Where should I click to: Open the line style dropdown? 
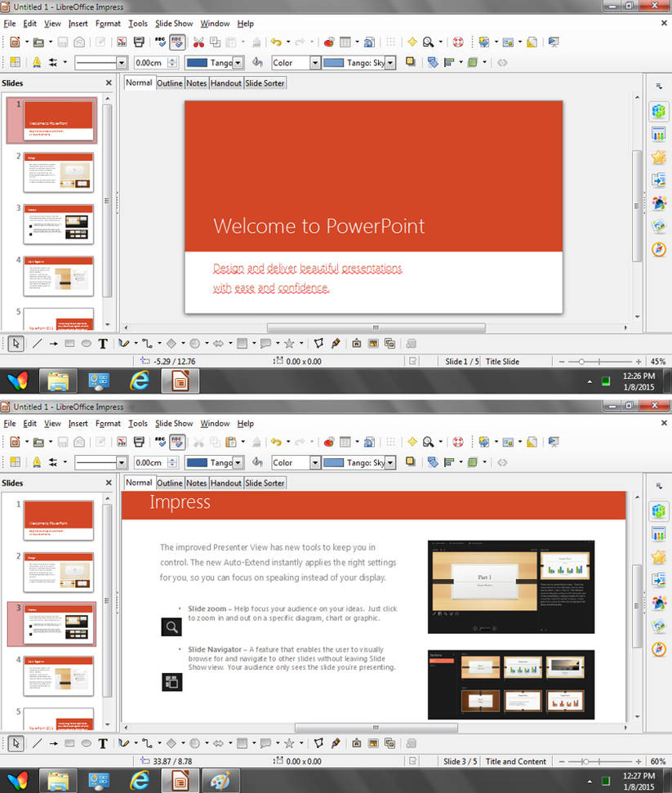coord(121,62)
